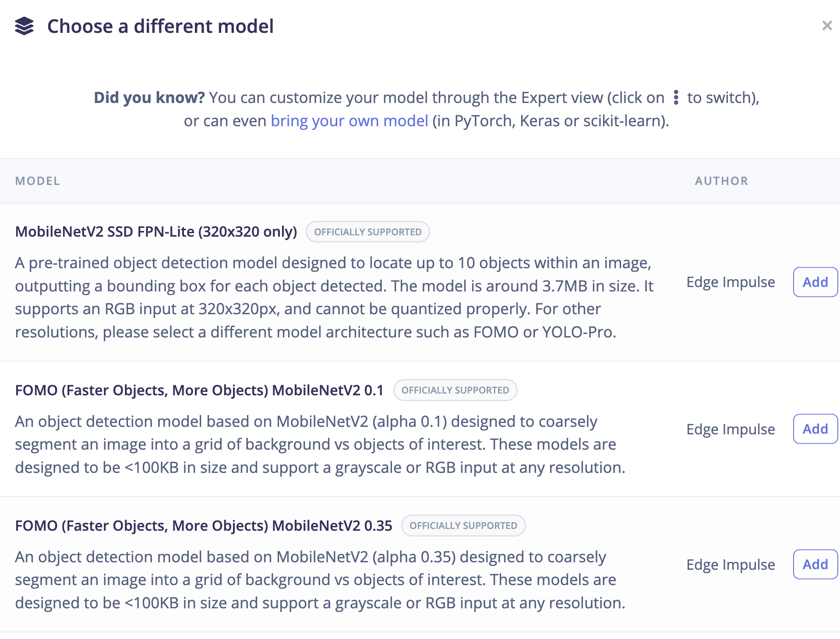Select the FOMO MobileNetV2 0.1 model title
Screen dimensions: 840x639
pos(199,390)
